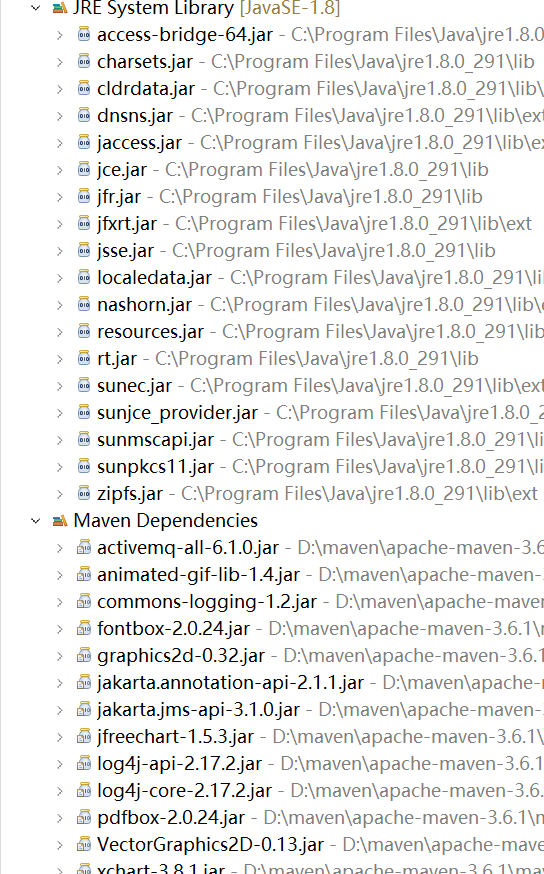Viewport: 544px width, 874px height.
Task: Click the jar icon beside rt.jar
Action: point(84,358)
